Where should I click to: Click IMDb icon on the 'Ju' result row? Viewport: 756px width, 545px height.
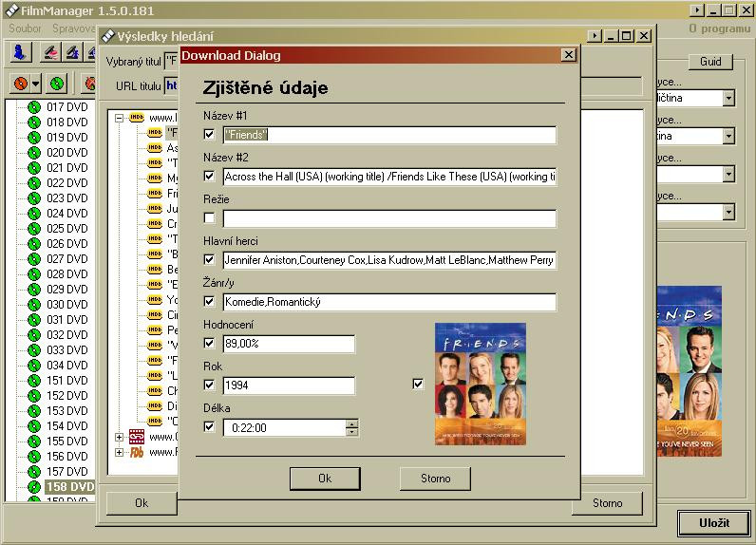(x=155, y=208)
